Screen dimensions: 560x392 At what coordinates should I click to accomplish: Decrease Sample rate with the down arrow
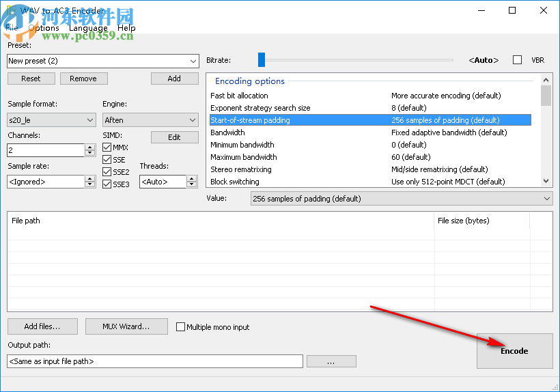[90, 185]
